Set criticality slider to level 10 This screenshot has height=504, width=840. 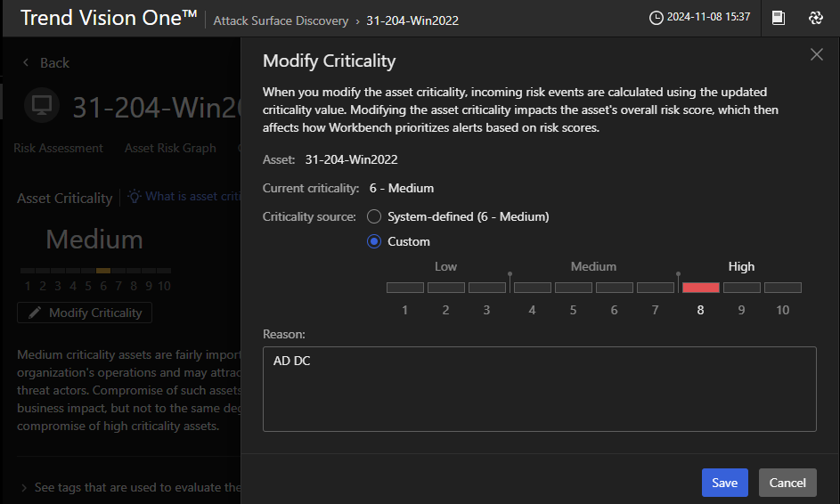pos(782,288)
